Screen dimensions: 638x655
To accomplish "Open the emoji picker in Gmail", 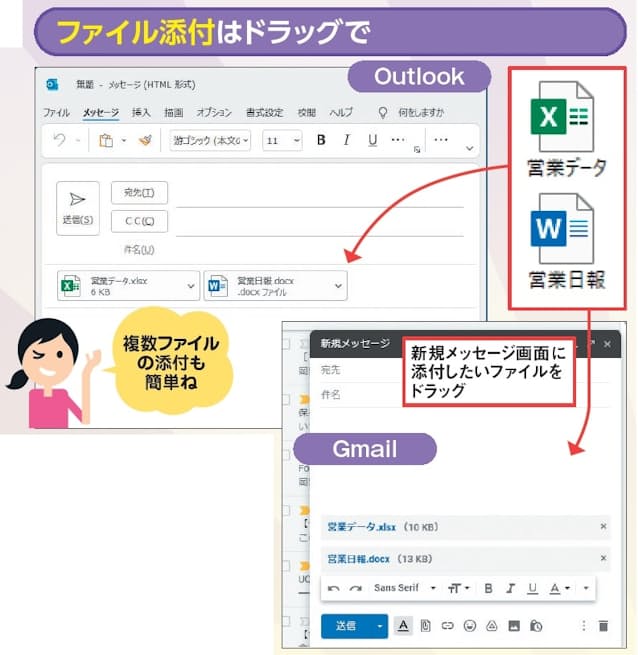I will [470, 626].
